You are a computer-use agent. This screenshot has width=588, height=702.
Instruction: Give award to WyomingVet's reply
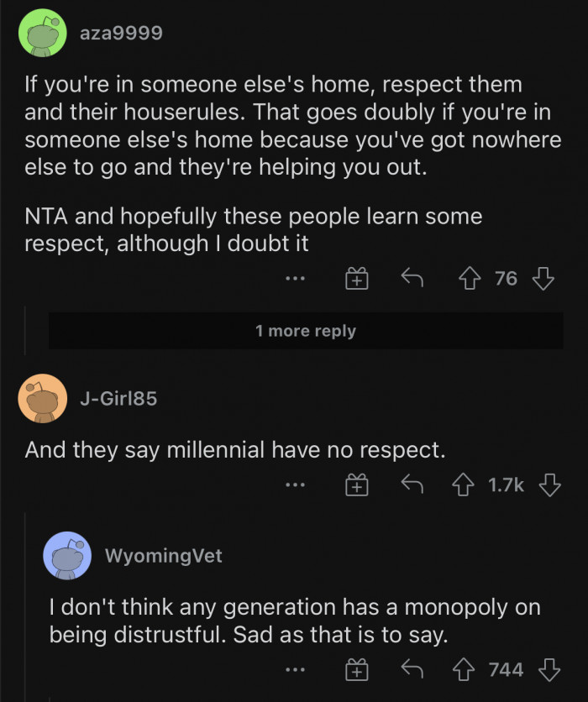[x=358, y=669]
